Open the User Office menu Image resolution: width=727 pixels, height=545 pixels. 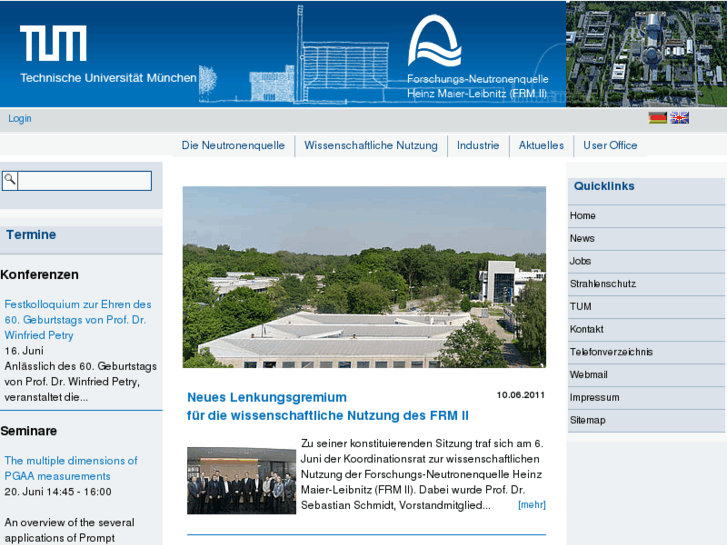[610, 146]
